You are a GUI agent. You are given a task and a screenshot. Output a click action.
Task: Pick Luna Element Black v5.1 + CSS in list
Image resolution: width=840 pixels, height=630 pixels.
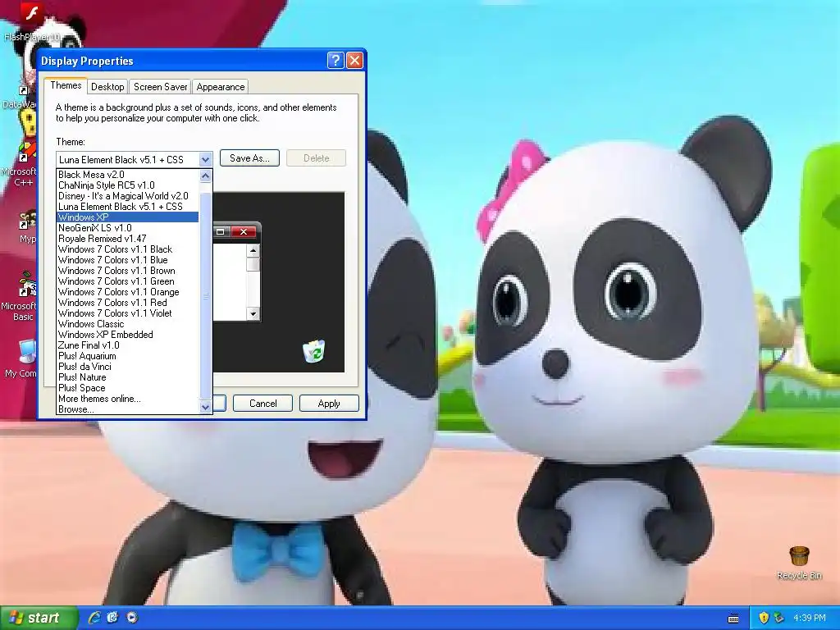click(127, 207)
